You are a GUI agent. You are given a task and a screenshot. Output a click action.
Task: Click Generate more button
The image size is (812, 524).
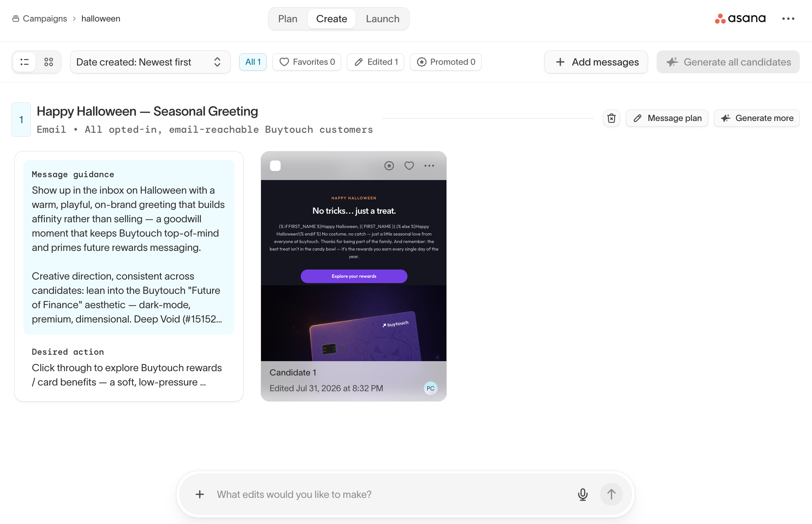point(757,118)
